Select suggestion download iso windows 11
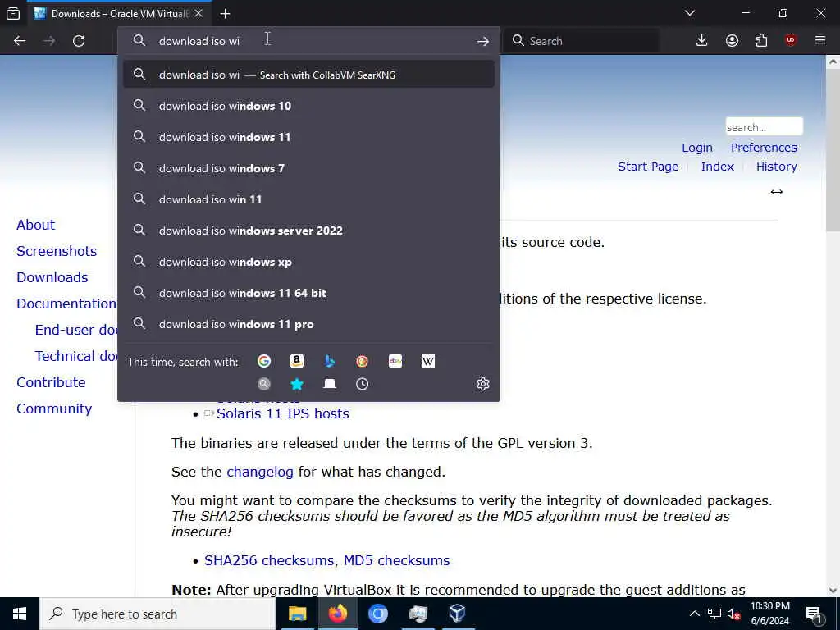The image size is (840, 630). [x=308, y=137]
